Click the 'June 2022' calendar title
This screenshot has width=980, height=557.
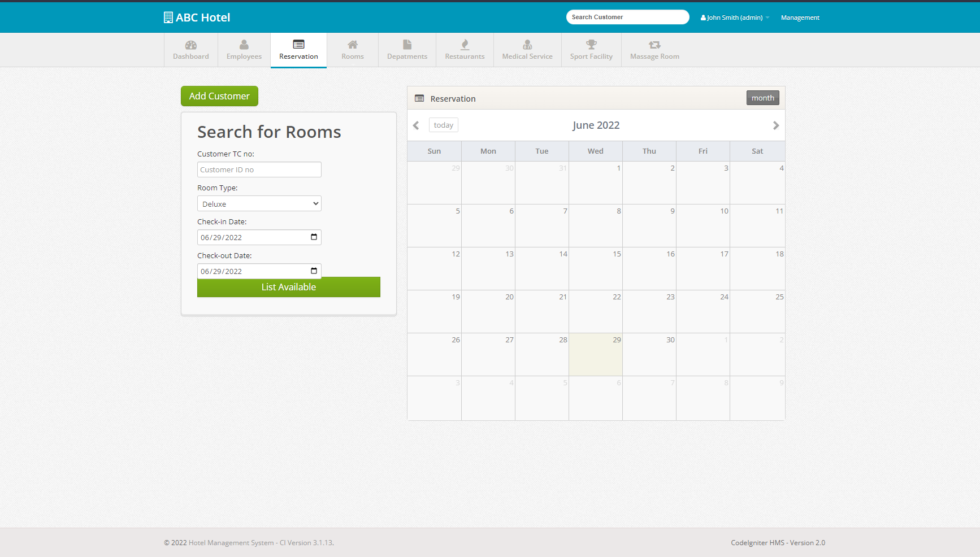(x=596, y=125)
